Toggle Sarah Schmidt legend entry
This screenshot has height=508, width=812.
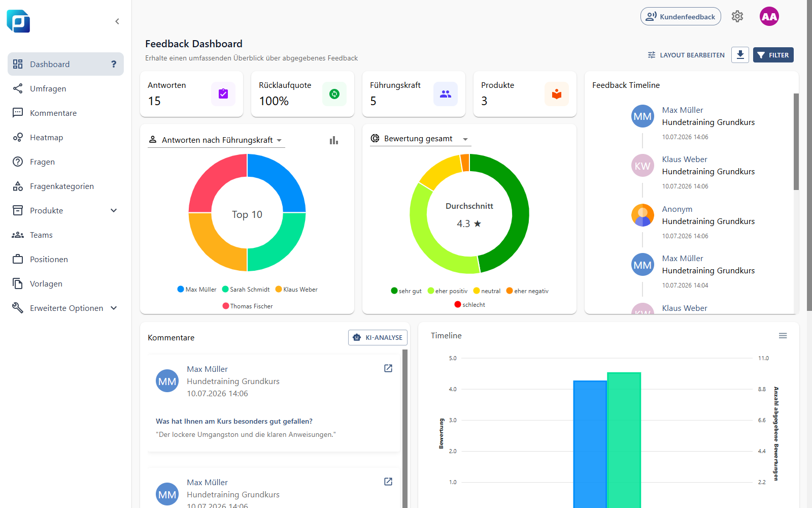(x=246, y=290)
